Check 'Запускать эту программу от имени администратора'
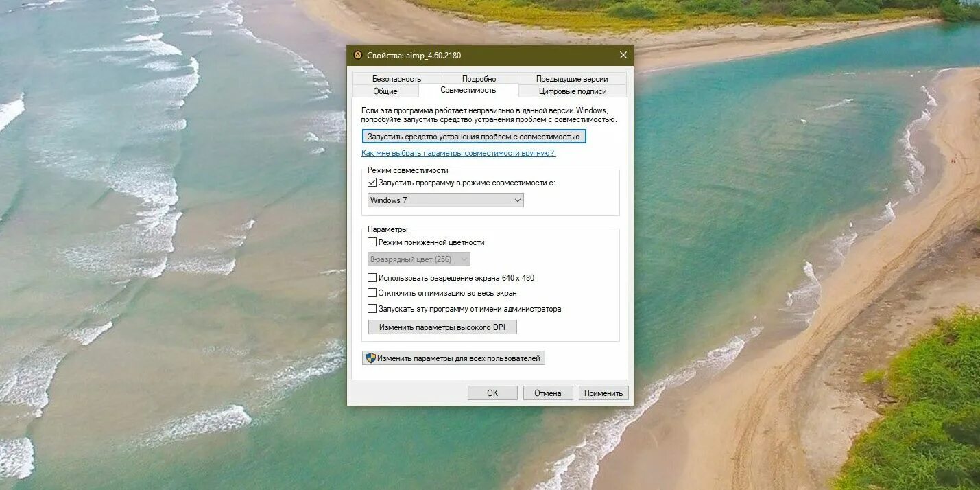This screenshot has width=980, height=490. pos(372,309)
